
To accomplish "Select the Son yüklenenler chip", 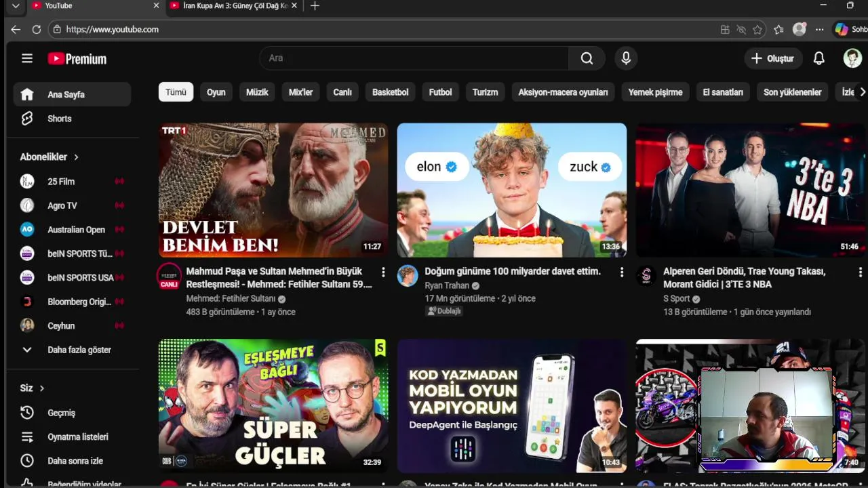I will click(x=792, y=92).
